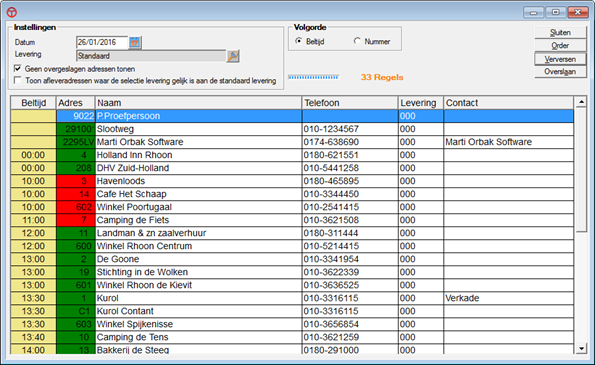Image resolution: width=595 pixels, height=365 pixels.
Task: Click the green Adres cell 29100
Action: (x=75, y=129)
